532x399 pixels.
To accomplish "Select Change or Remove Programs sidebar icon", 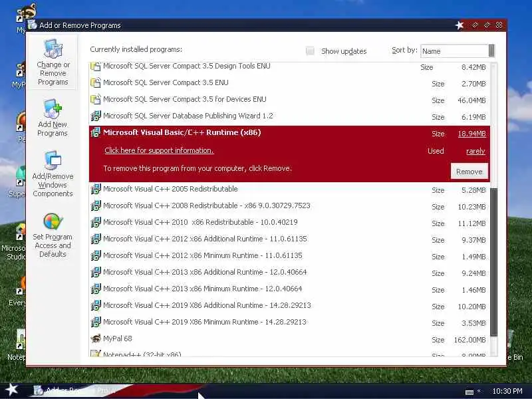I will tap(53, 49).
